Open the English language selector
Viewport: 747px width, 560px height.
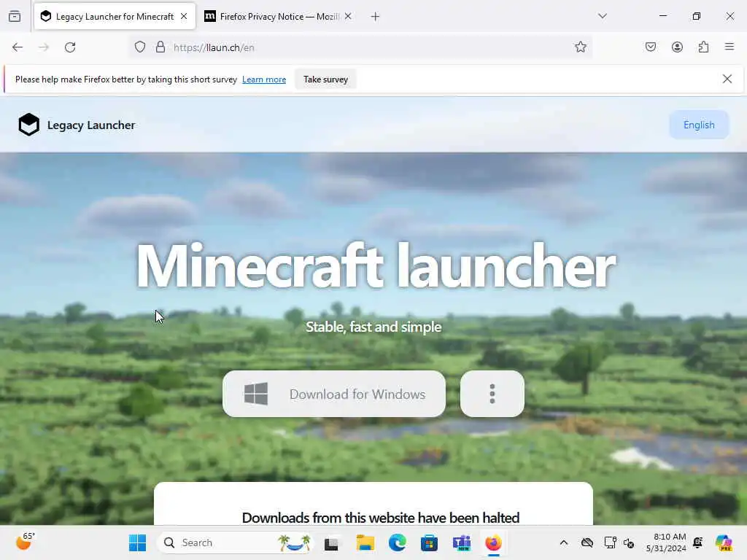[x=699, y=125]
